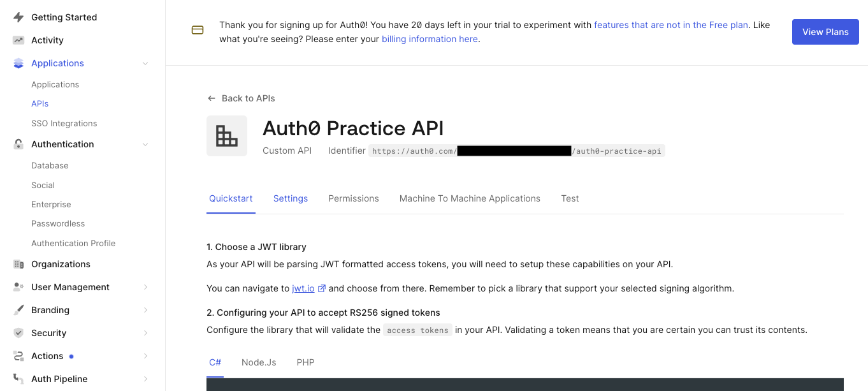Open Security via the shield icon
The height and width of the screenshot is (391, 868).
[x=18, y=332]
